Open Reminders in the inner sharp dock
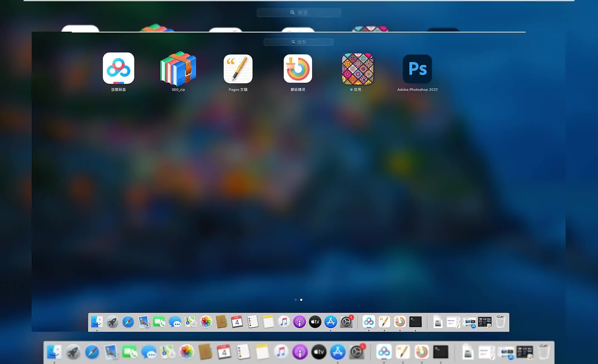Image resolution: width=598 pixels, height=364 pixels. click(253, 322)
